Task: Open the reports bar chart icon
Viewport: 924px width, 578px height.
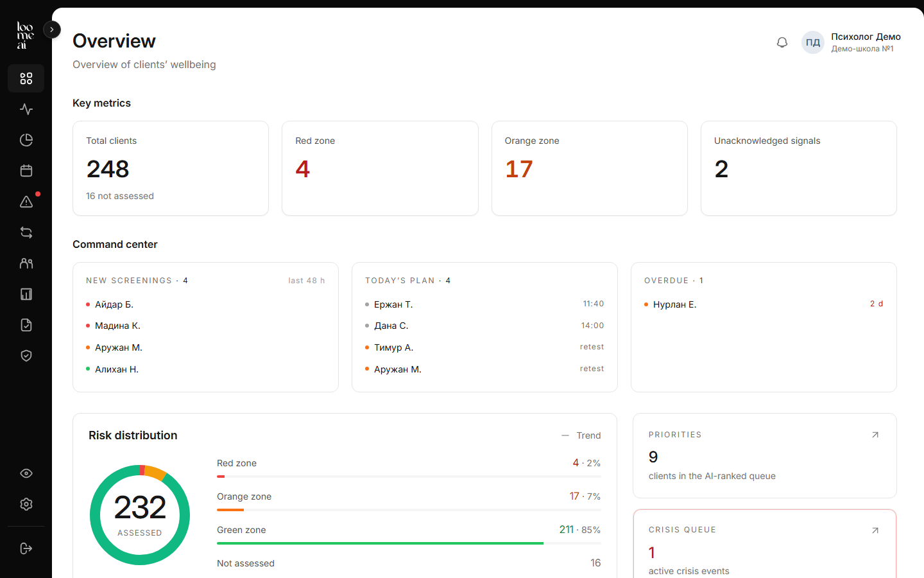Action: pos(26,294)
